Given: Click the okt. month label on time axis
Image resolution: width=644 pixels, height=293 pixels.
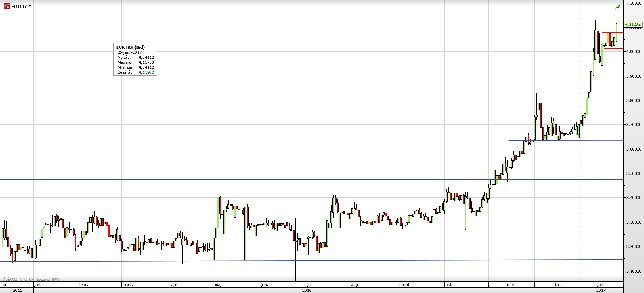Looking at the screenshot, I should point(449,285).
